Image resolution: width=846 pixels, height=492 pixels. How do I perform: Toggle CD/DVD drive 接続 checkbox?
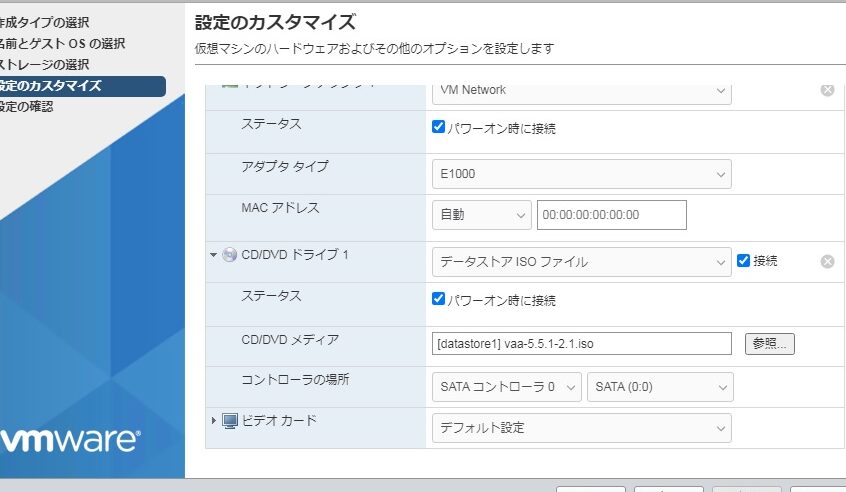(x=743, y=261)
